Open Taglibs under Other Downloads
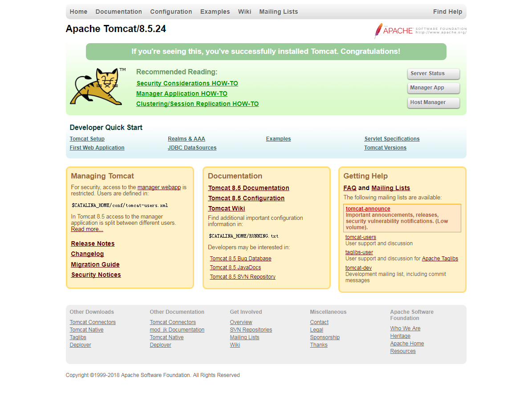Image resolution: width=532 pixels, height=393 pixels. (78, 337)
